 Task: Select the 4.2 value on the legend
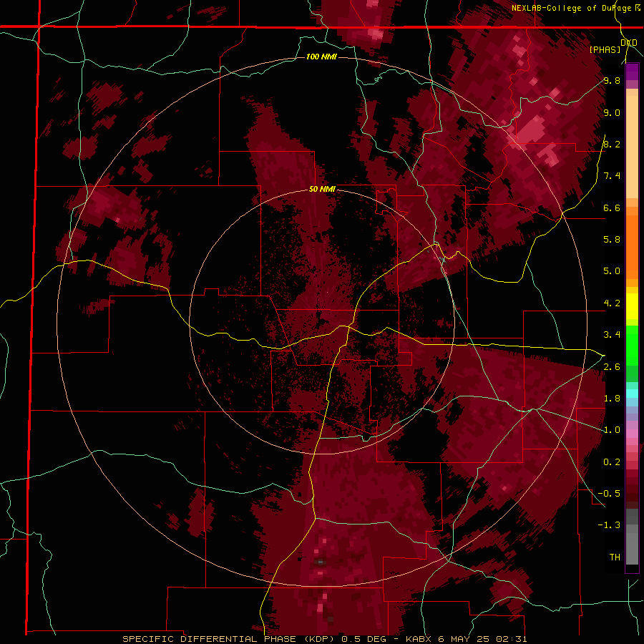point(612,303)
